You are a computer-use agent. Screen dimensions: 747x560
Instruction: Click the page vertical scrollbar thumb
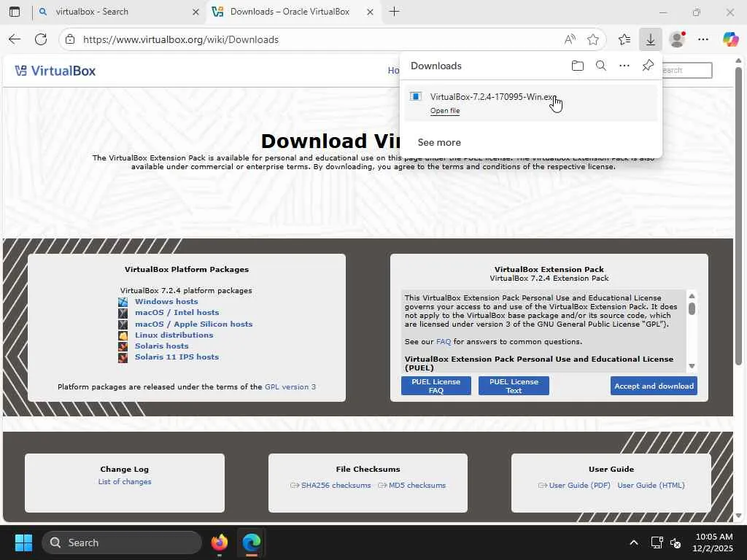point(738,217)
